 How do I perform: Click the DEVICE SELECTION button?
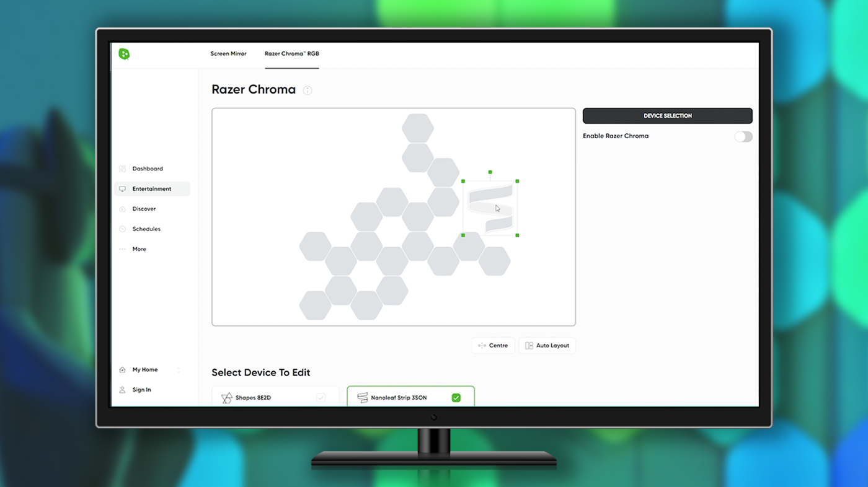668,116
